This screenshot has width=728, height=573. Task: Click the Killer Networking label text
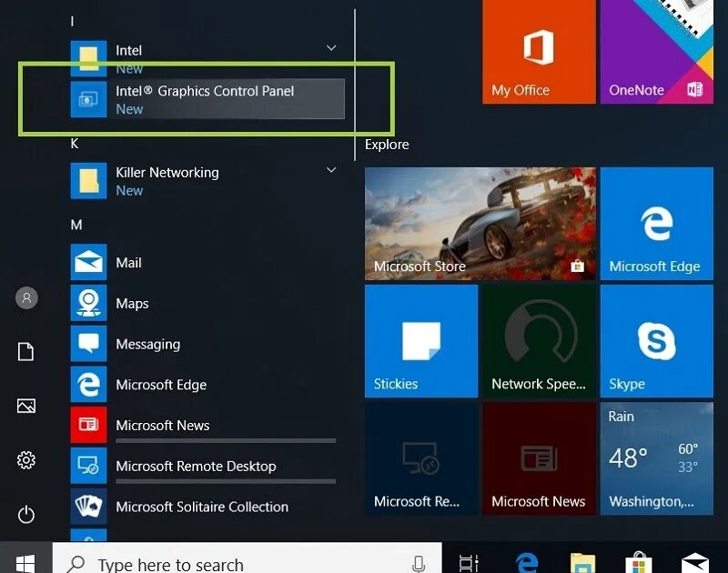point(167,173)
